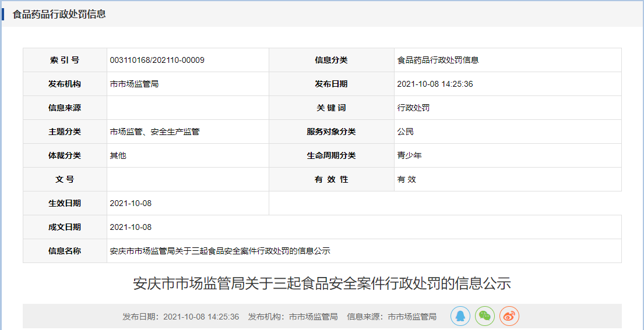The width and height of the screenshot is (644, 330).
Task: Click the 体裁分类 value 其他
Action: [118, 155]
